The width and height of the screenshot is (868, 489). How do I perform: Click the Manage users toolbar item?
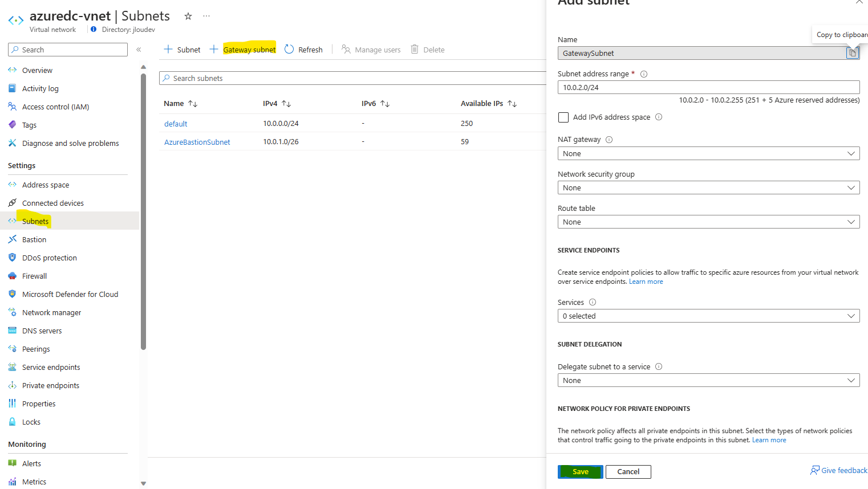(x=371, y=50)
